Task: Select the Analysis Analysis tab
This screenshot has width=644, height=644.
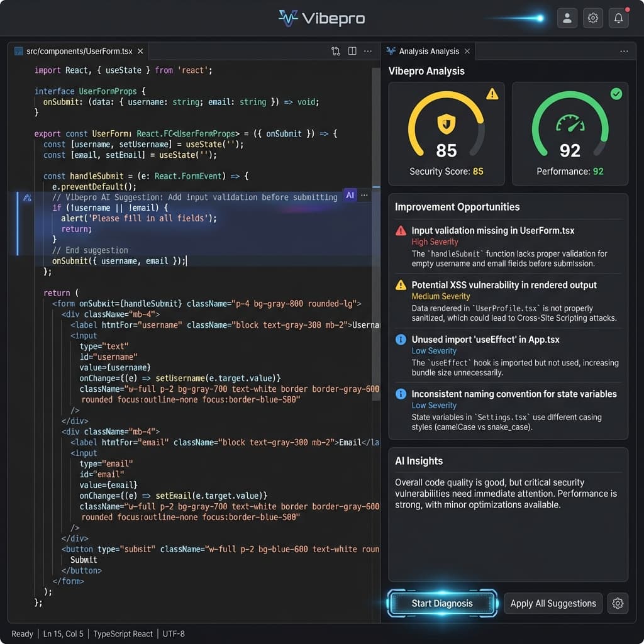Action: click(428, 51)
